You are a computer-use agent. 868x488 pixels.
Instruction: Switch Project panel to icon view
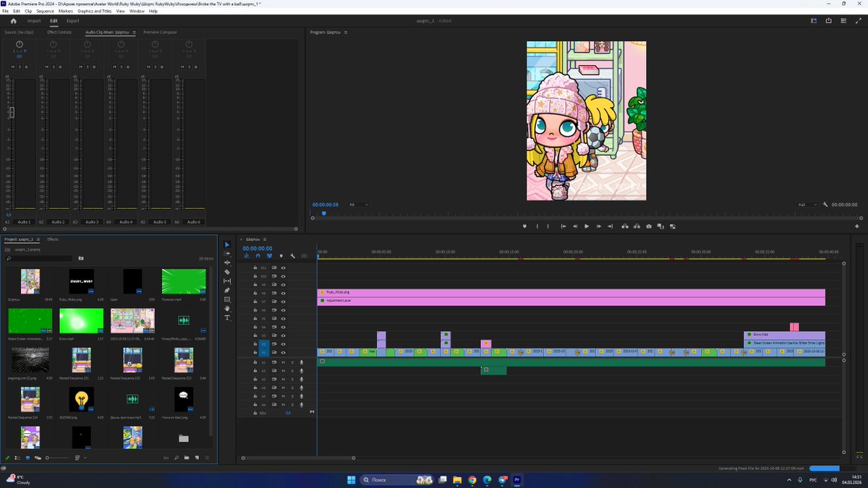27,458
